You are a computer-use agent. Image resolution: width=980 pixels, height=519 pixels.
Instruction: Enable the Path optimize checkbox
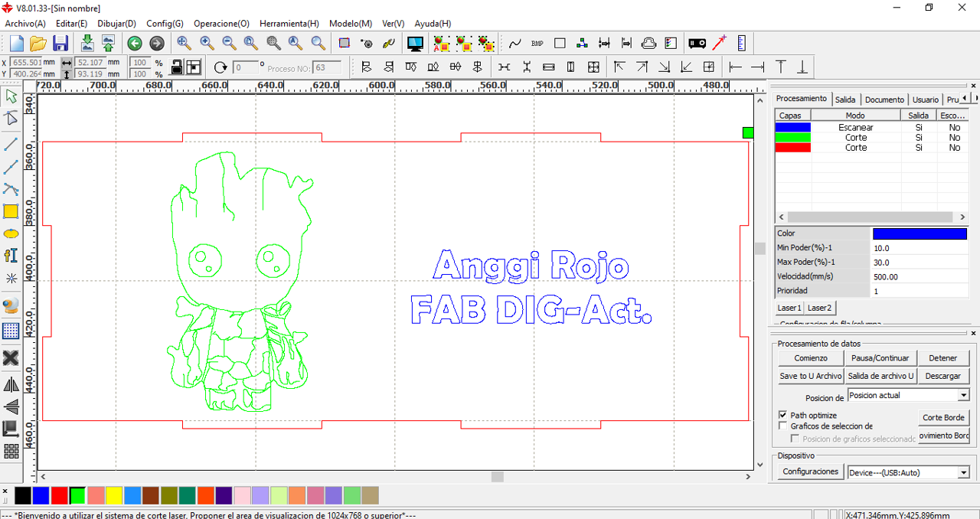(782, 415)
